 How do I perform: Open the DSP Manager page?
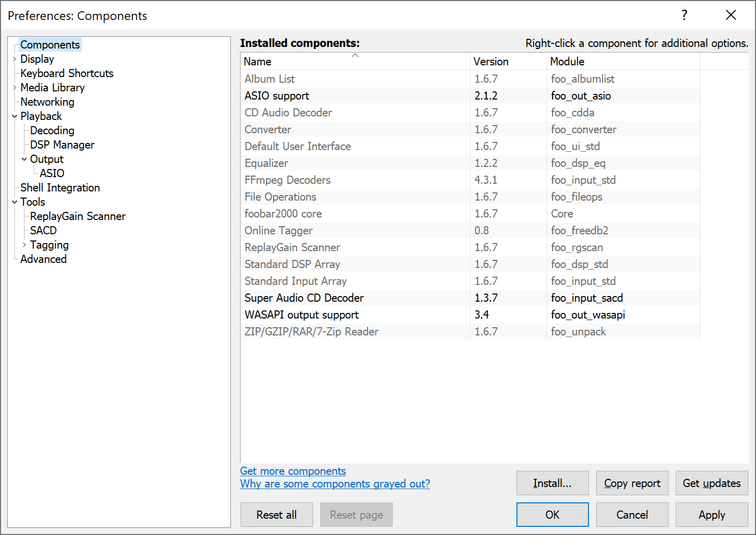[x=62, y=145]
